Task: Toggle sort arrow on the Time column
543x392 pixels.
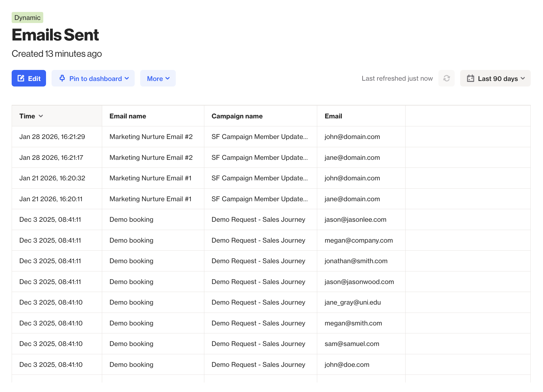Action: (x=41, y=116)
